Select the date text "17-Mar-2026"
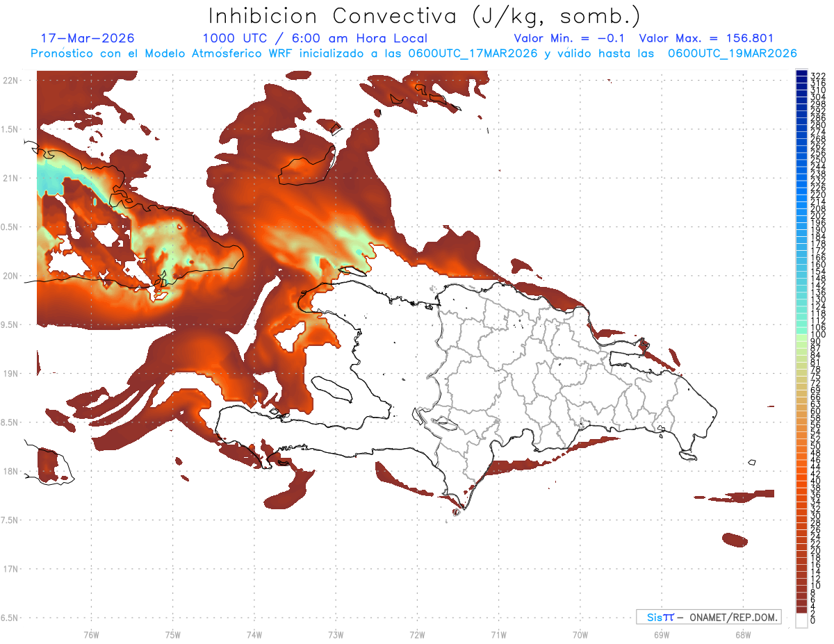The height and width of the screenshot is (644, 834). coord(88,38)
